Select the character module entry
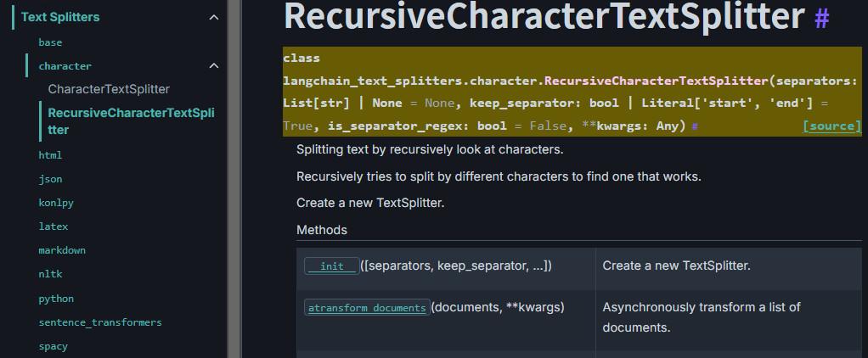 (65, 66)
